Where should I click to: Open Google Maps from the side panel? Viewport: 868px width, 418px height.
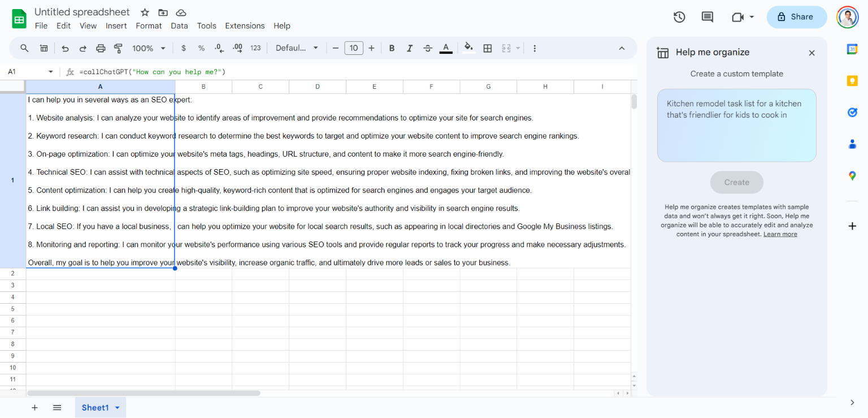[x=852, y=175]
